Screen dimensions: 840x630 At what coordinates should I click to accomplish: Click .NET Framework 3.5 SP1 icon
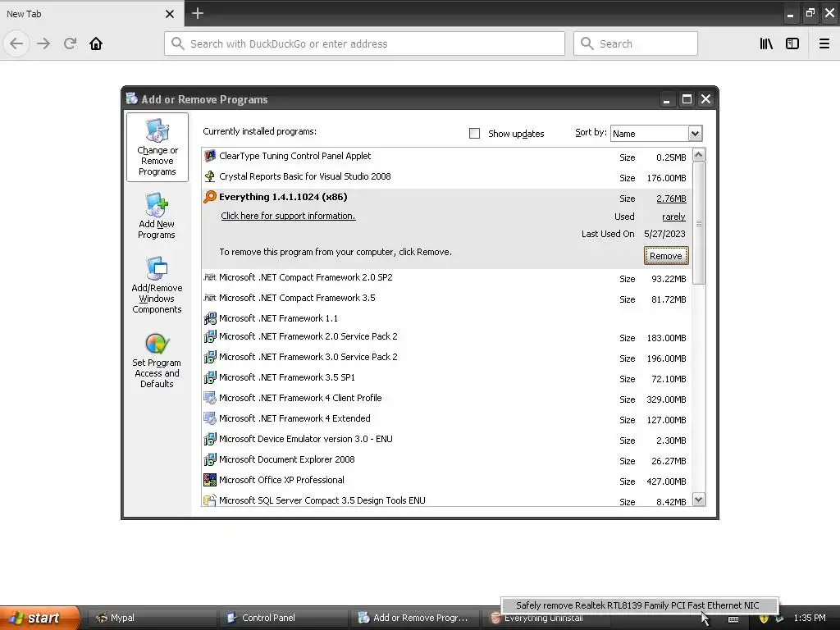209,377
